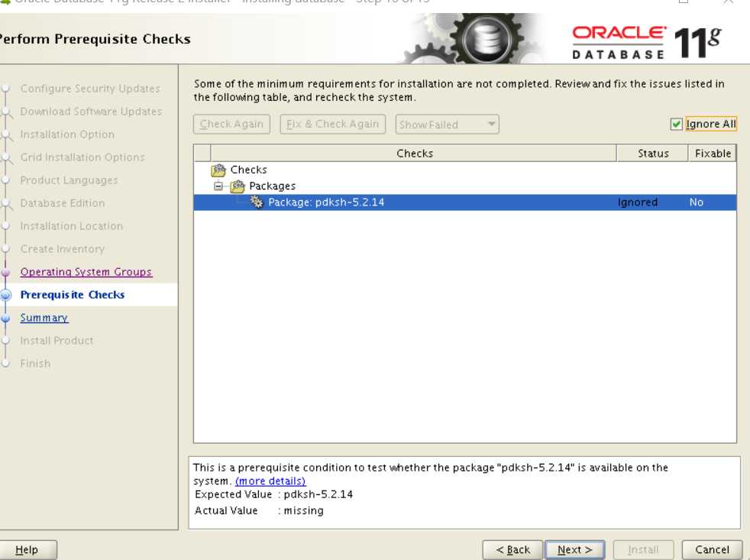Viewport: 750px width, 560px height.
Task: Click Actual Value missing text
Action: (x=259, y=510)
